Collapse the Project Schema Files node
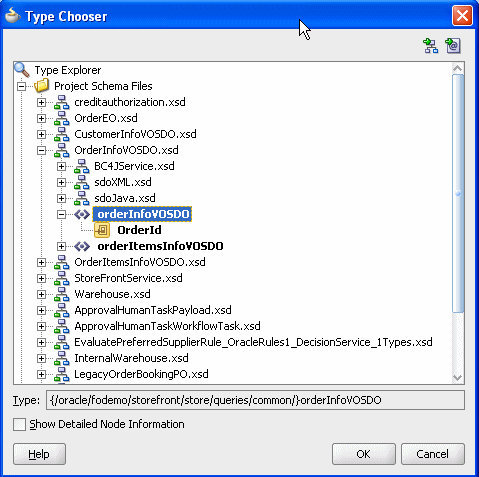 pyautogui.click(x=22, y=87)
